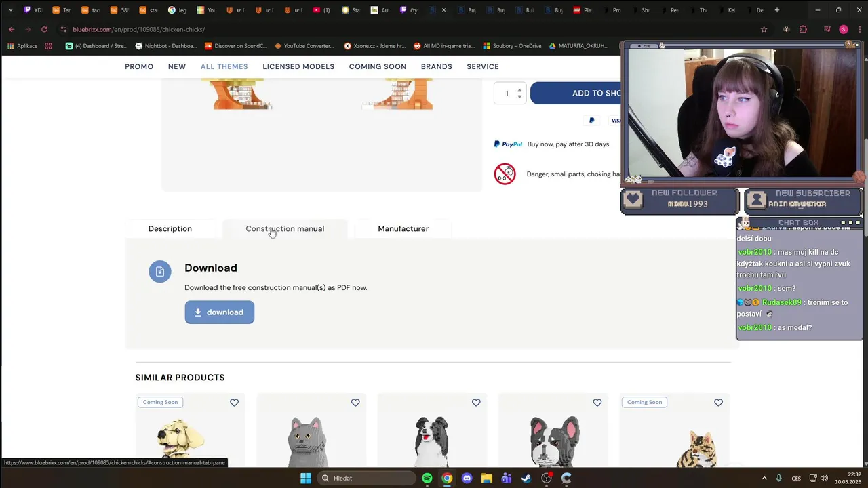Viewport: 868px width, 488px height.
Task: Go back in the browser
Action: (12, 29)
